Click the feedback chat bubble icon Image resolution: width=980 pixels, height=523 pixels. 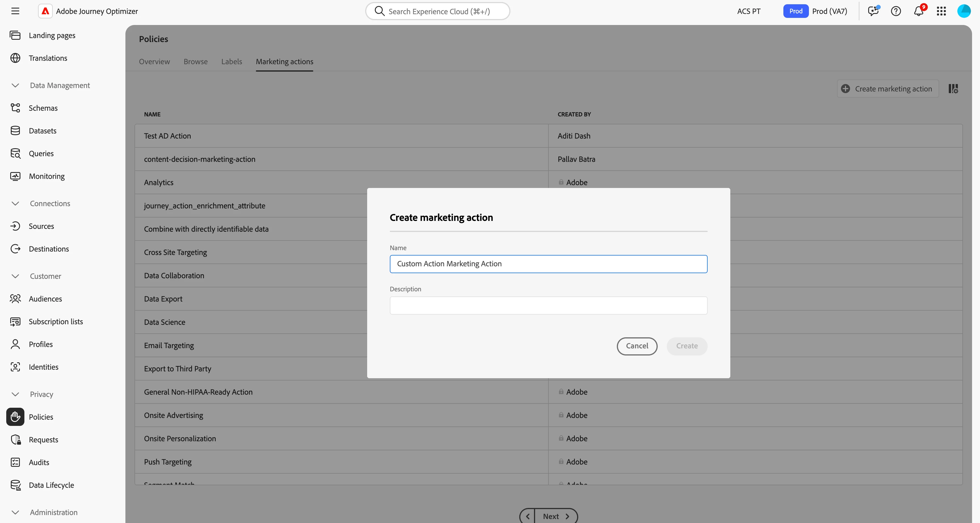coord(873,11)
